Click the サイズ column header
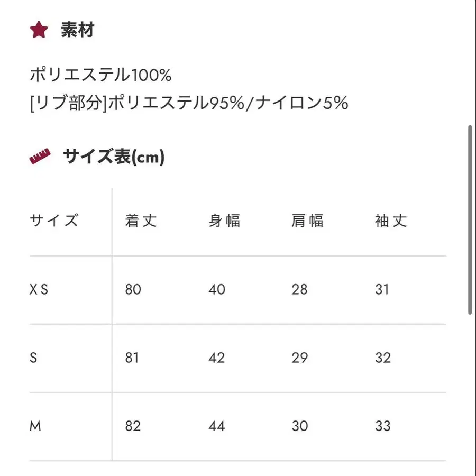Image resolution: width=476 pixels, height=476 pixels. (54, 221)
